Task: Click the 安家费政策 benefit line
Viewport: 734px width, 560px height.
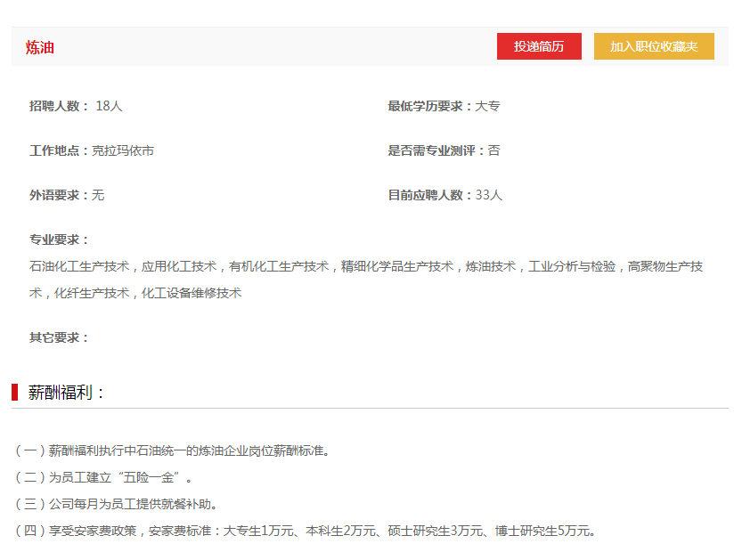Action: click(305, 531)
